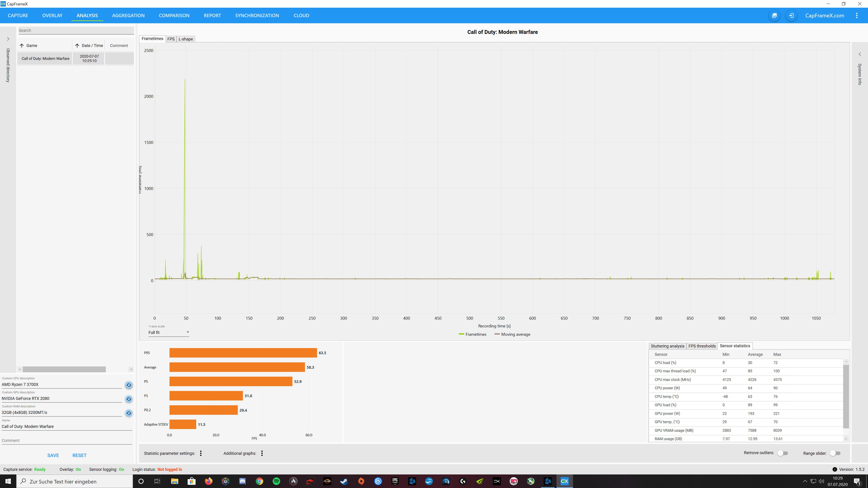The width and height of the screenshot is (868, 488).
Task: Sort the record list by Game column
Action: click(32, 45)
